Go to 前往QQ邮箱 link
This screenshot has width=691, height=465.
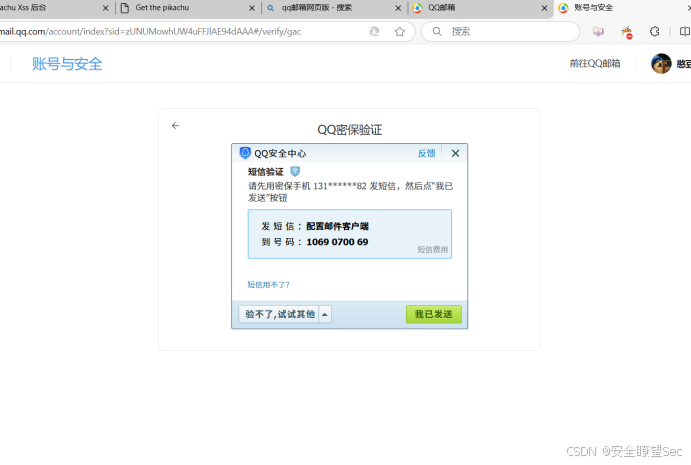[x=595, y=63]
